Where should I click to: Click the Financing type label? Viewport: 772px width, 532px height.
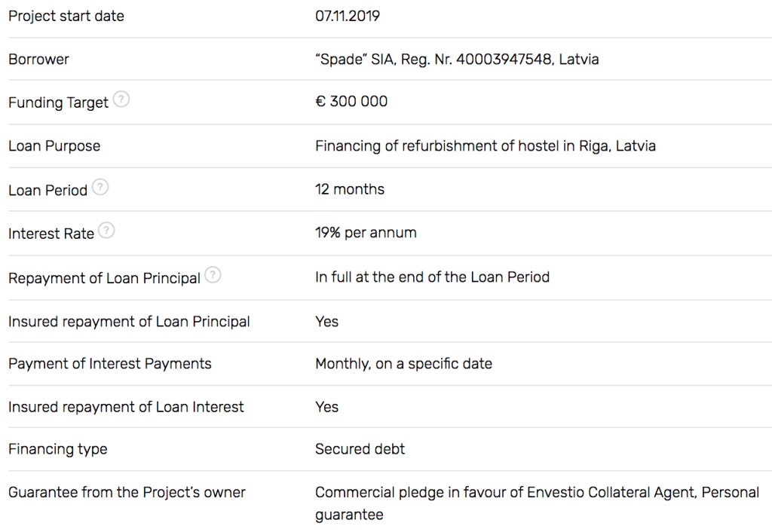click(57, 449)
